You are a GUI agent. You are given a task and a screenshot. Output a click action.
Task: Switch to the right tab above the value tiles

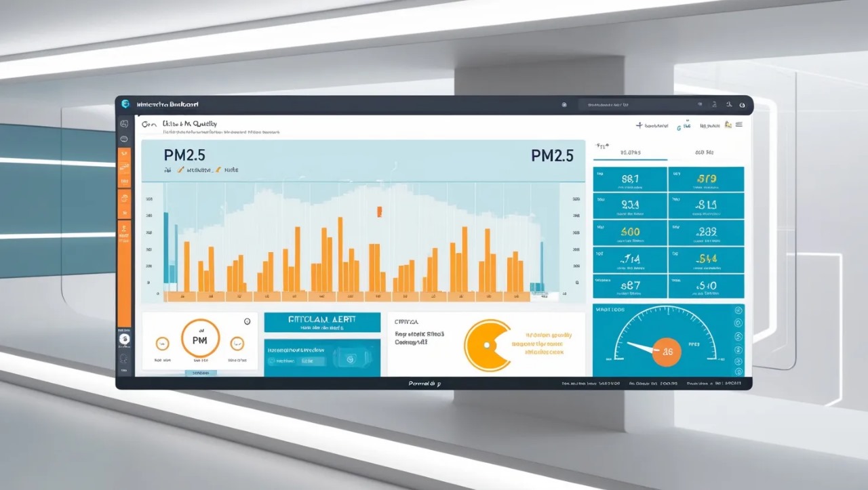(x=705, y=153)
